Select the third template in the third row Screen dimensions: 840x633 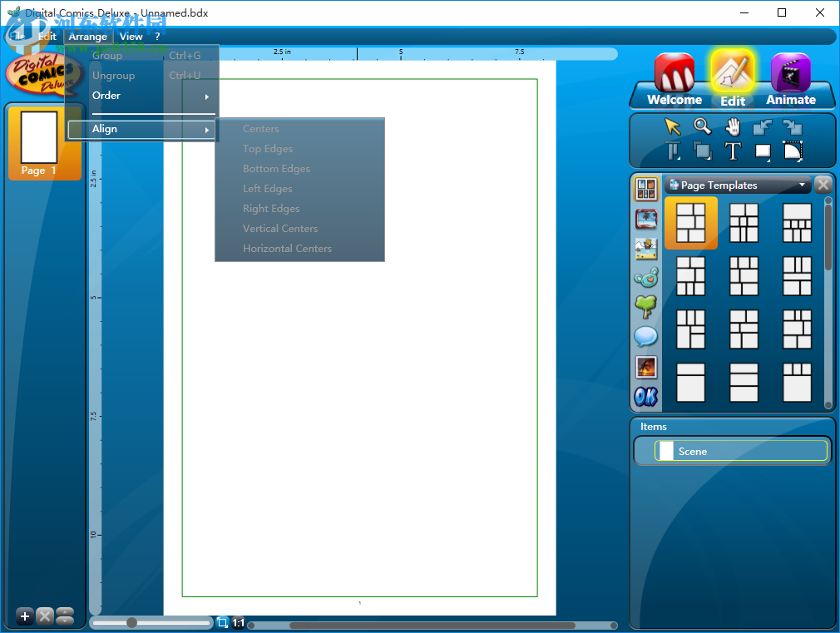(797, 329)
